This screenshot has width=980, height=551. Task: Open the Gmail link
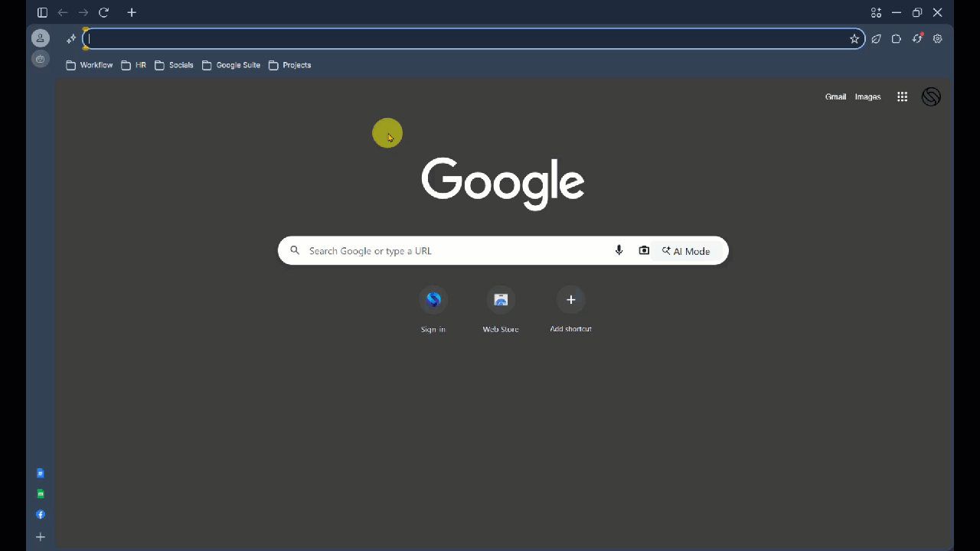835,97
